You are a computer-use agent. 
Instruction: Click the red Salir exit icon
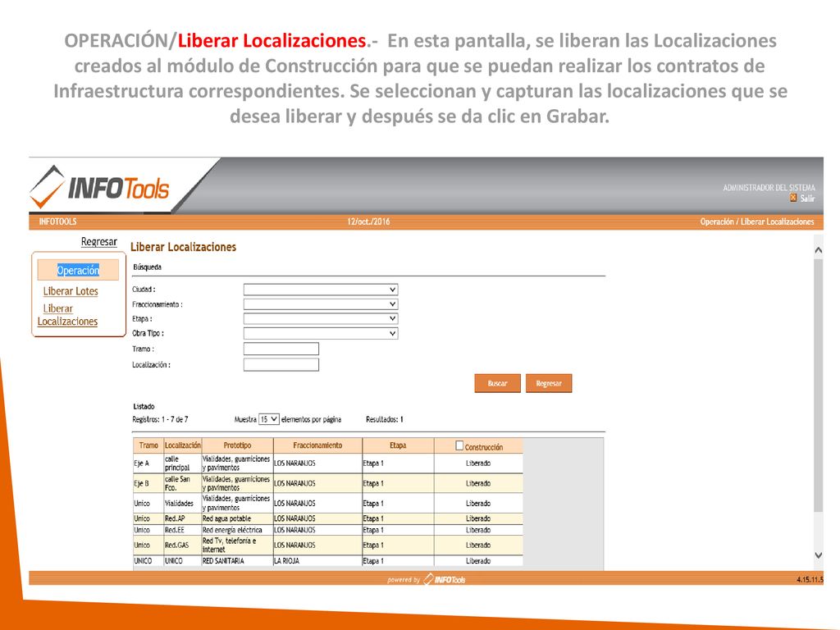point(793,198)
